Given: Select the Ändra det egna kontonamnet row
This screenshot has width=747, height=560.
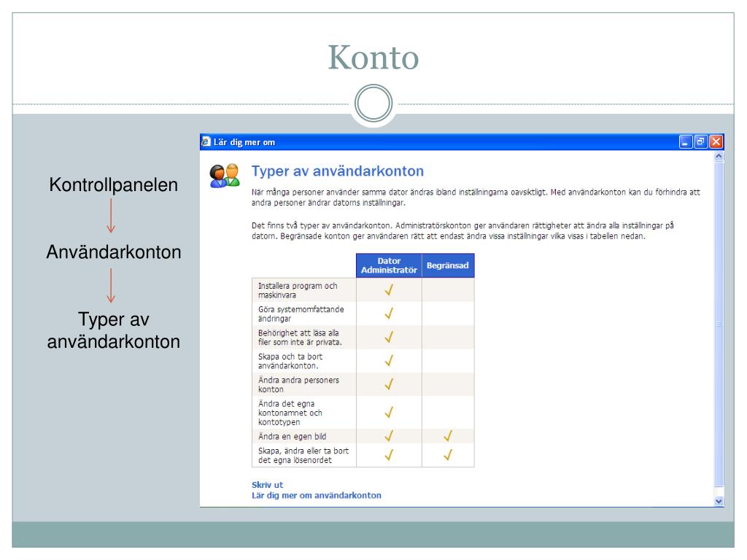Looking at the screenshot, I should (363, 413).
